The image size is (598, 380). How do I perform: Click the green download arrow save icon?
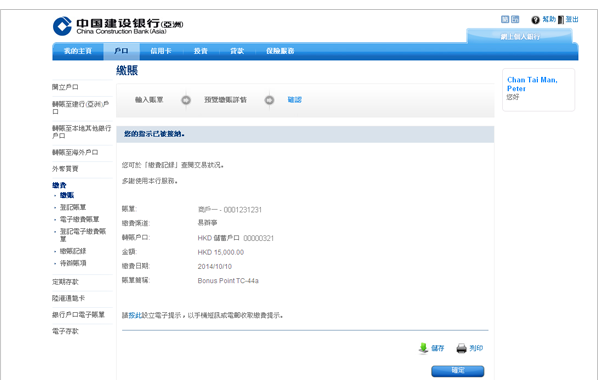coord(423,348)
